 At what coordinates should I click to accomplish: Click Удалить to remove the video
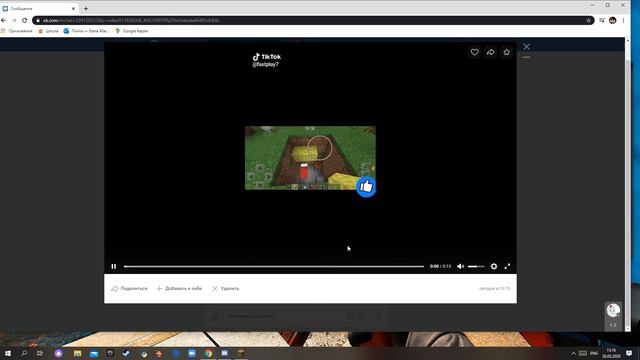pyautogui.click(x=226, y=289)
